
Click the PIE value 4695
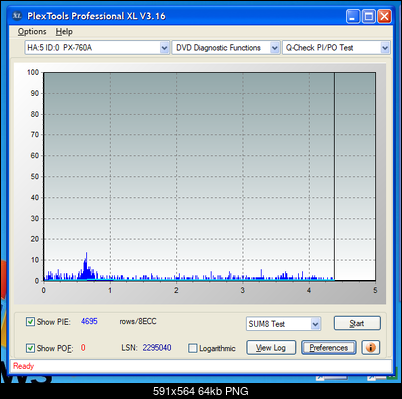[x=89, y=321]
